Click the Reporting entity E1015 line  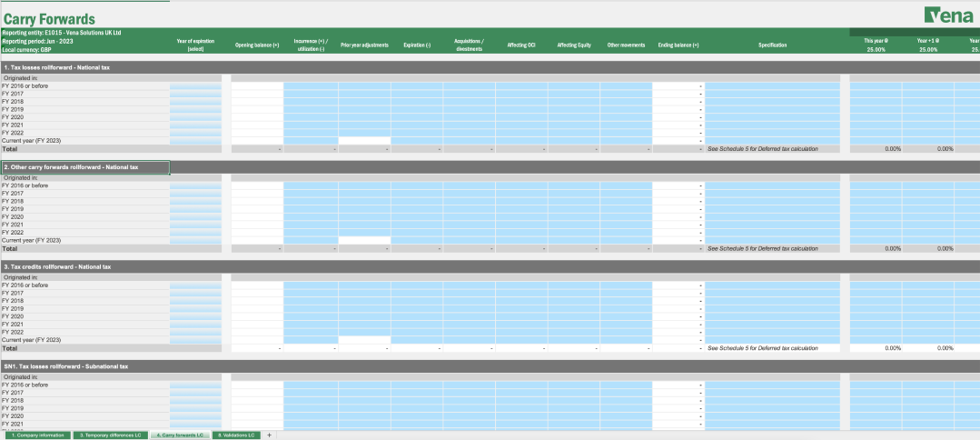pos(62,33)
